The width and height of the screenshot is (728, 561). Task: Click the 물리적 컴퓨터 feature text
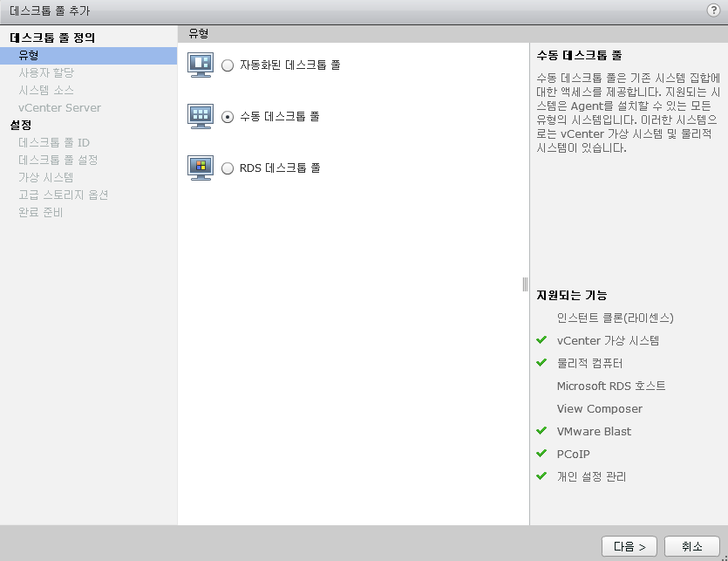pyautogui.click(x=589, y=364)
